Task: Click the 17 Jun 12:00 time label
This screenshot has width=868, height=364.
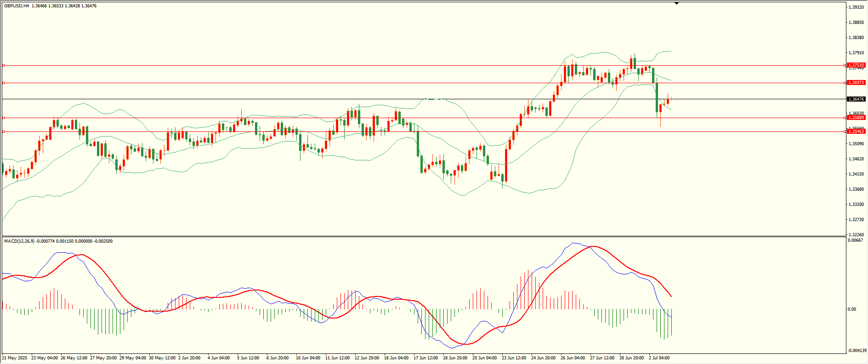Action: 426,358
